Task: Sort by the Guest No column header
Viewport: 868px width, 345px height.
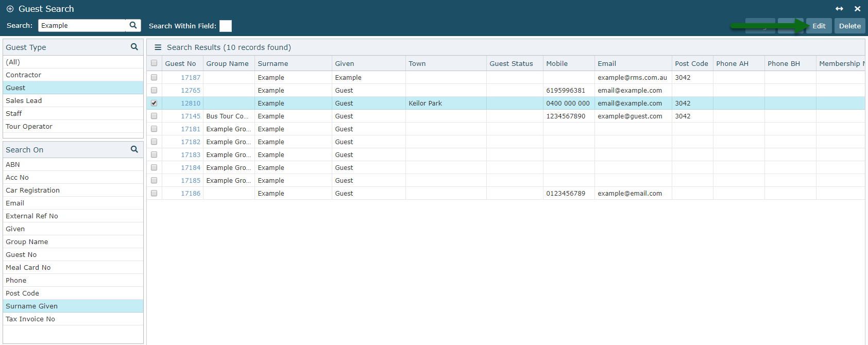Action: (182, 63)
